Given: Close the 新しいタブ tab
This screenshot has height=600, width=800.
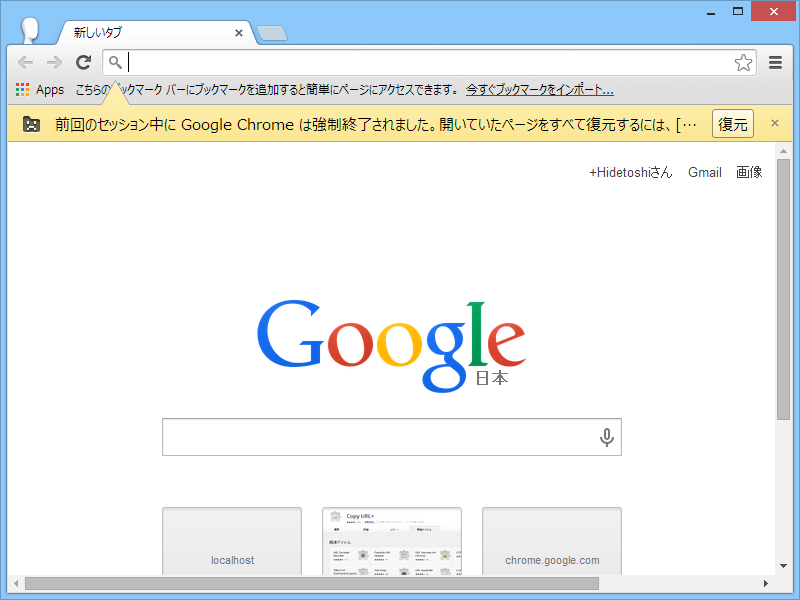Looking at the screenshot, I should pos(238,33).
